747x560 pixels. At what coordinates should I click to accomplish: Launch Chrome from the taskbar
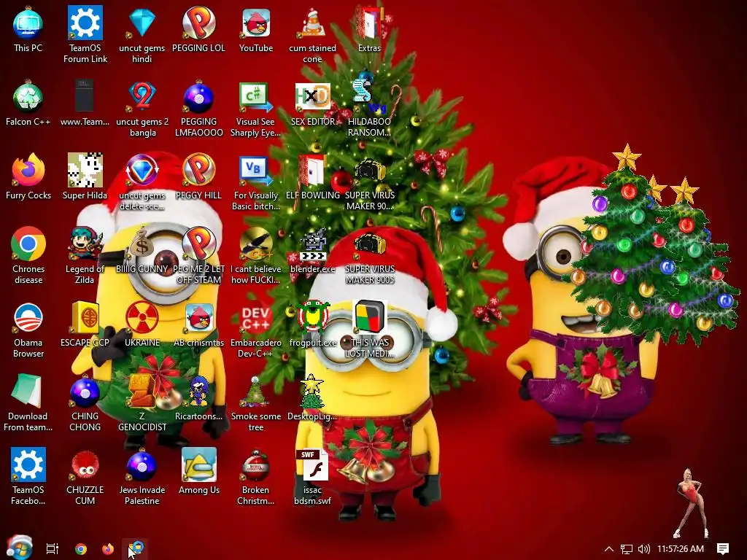click(81, 548)
